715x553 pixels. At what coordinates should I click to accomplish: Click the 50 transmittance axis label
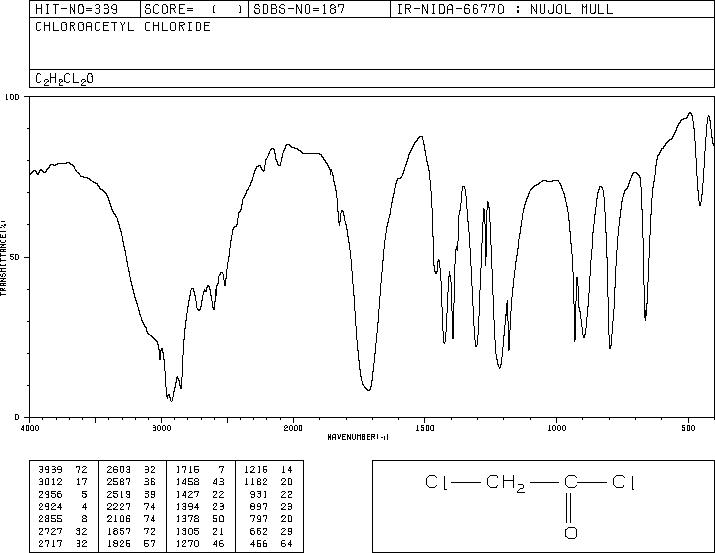coord(15,257)
